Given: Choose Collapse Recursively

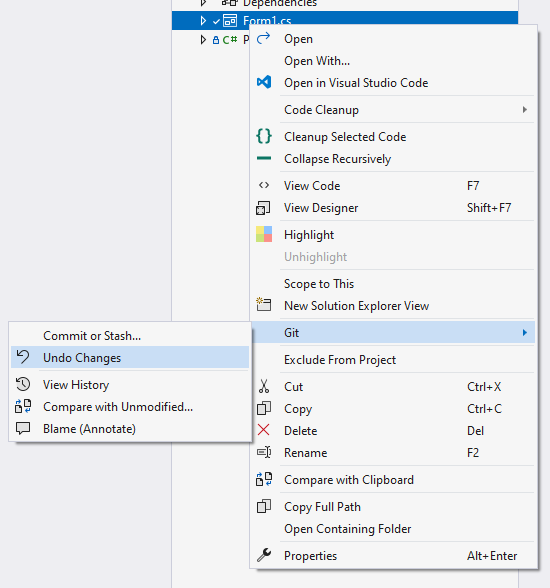Looking at the screenshot, I should coord(393,159).
